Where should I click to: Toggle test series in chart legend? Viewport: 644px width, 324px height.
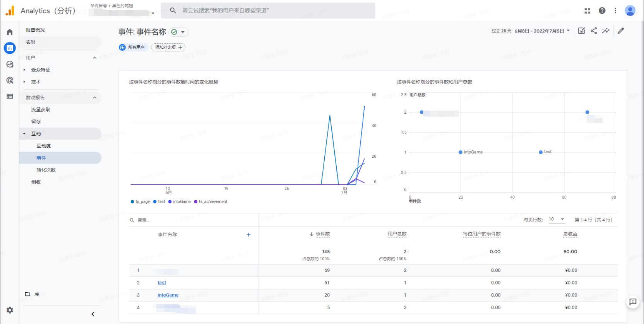[159, 201]
